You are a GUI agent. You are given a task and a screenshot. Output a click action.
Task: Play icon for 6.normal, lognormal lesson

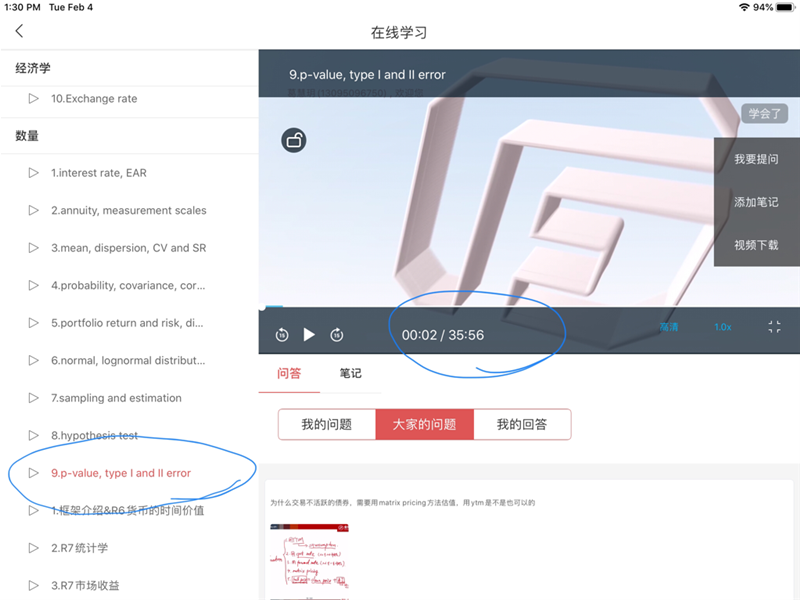[x=34, y=360]
